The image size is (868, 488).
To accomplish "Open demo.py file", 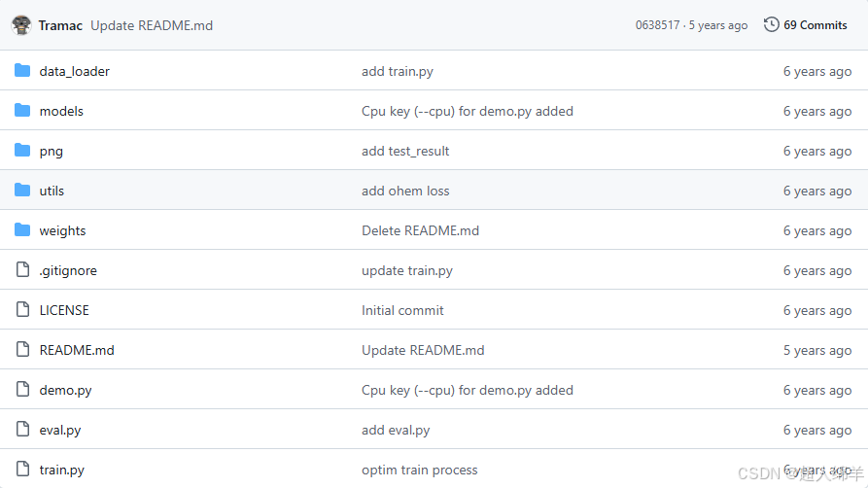I will [x=65, y=391].
